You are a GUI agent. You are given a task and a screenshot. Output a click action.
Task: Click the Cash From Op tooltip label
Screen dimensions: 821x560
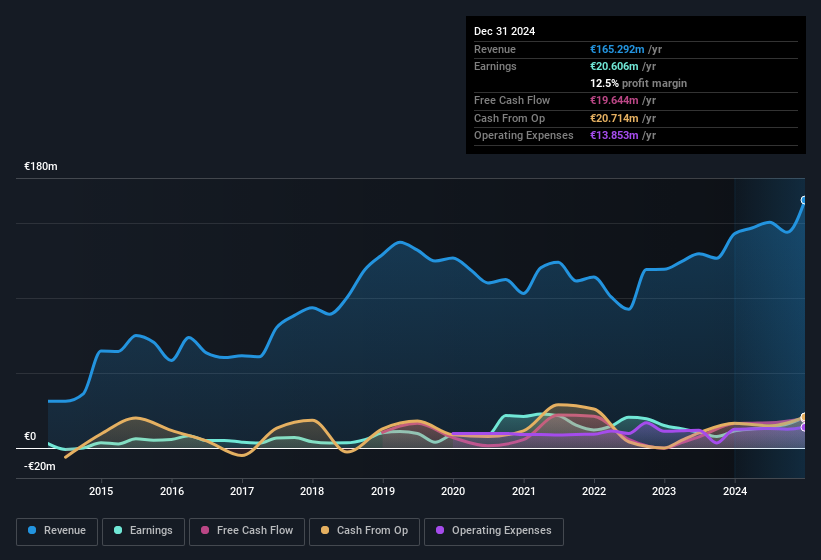[x=509, y=118]
